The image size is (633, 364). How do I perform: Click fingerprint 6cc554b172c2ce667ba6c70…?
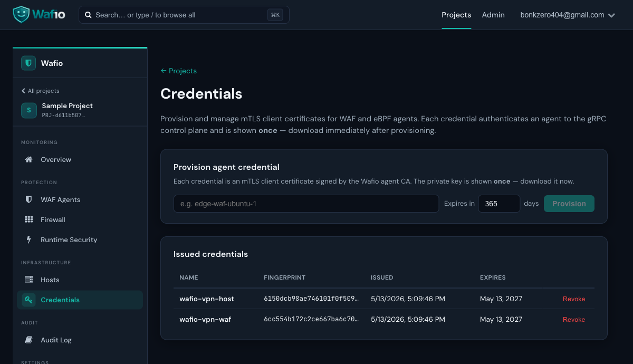(311, 319)
